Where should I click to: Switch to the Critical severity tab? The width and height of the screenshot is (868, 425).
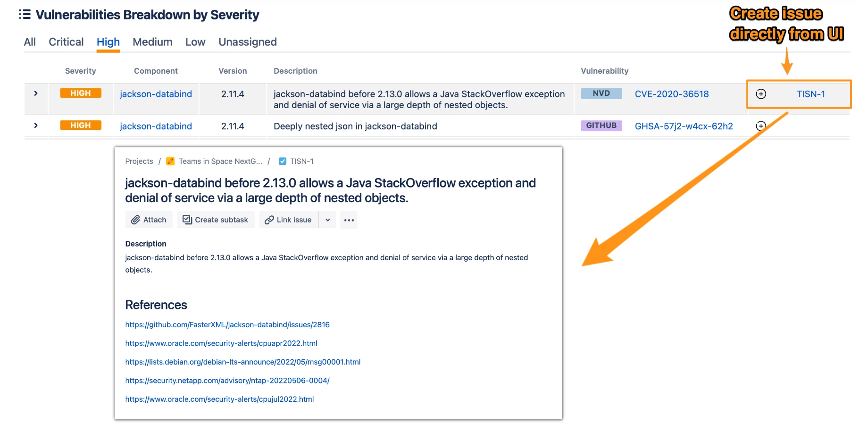pos(66,42)
